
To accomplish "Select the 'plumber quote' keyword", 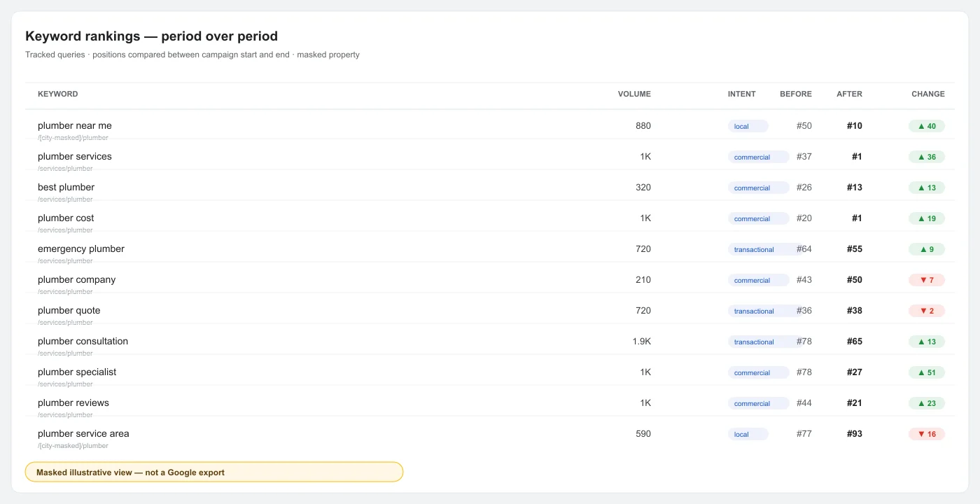I will coord(69,311).
